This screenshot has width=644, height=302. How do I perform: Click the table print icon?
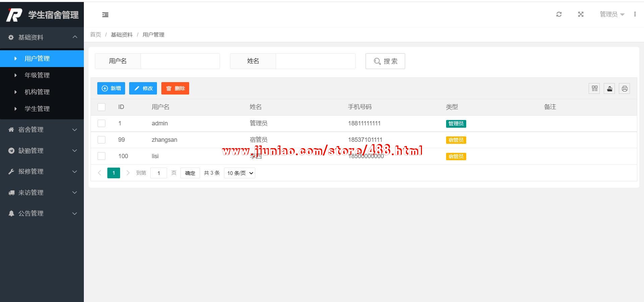tap(625, 88)
